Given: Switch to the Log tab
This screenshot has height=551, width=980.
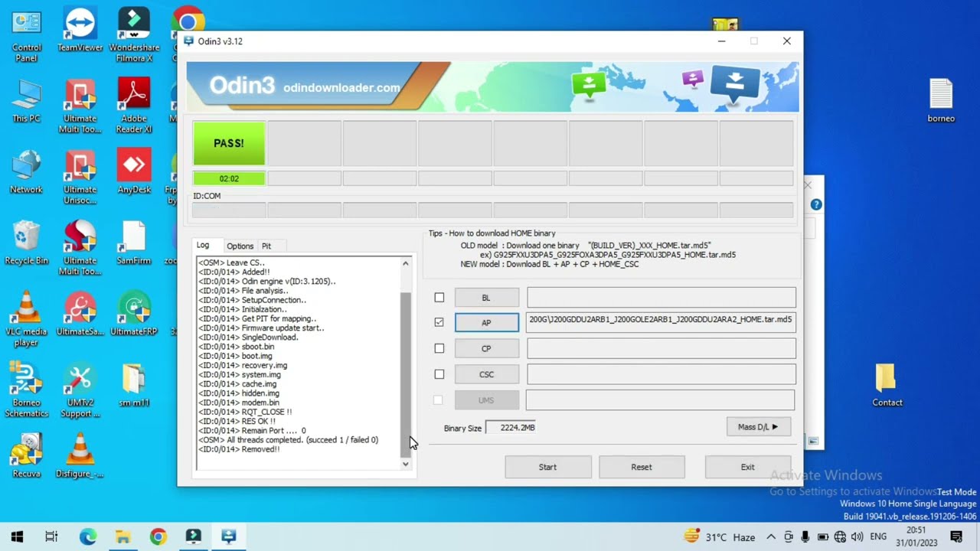Looking at the screenshot, I should [x=203, y=246].
